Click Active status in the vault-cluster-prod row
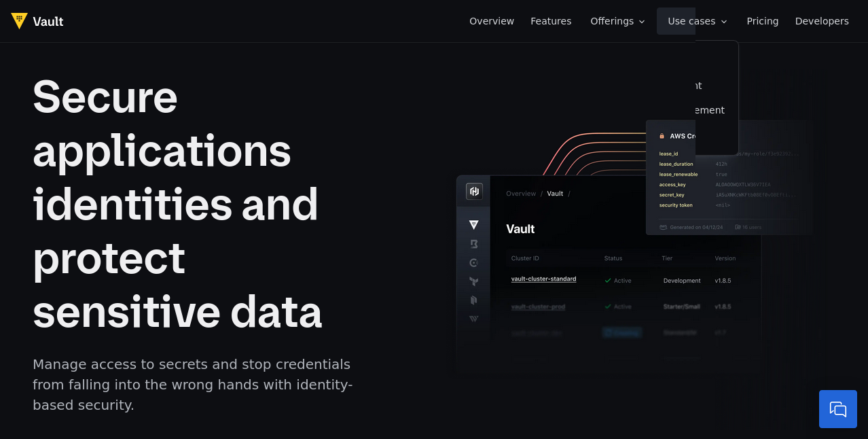The image size is (868, 439). (623, 306)
